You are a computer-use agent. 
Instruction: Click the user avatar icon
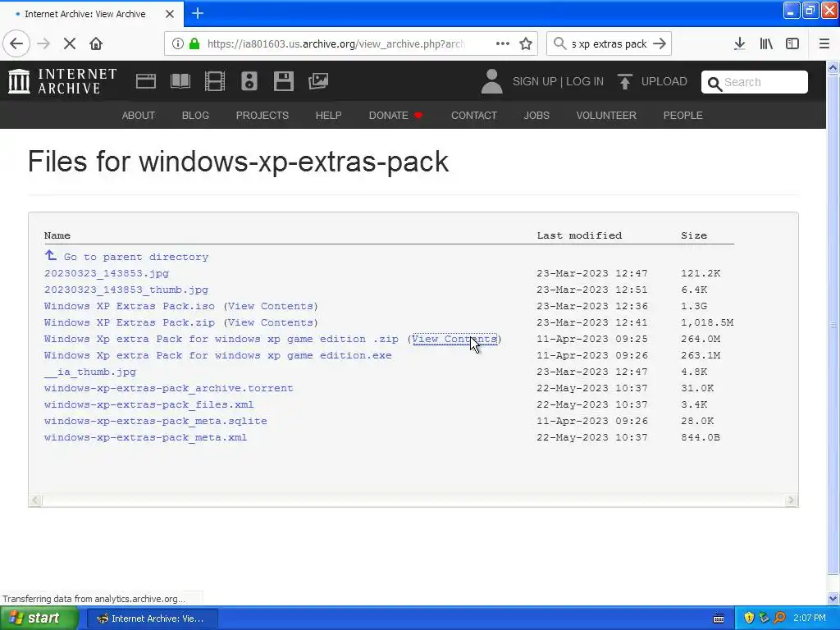pos(491,81)
